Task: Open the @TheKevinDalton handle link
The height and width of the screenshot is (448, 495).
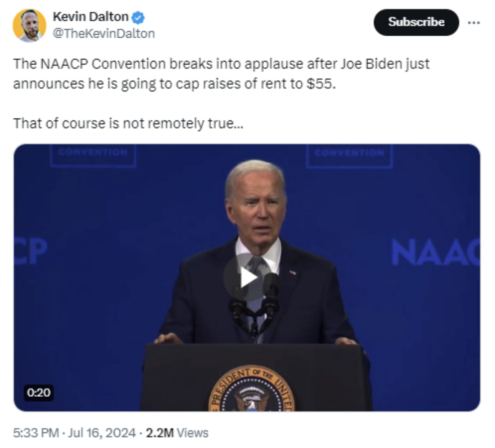Action: click(103, 33)
